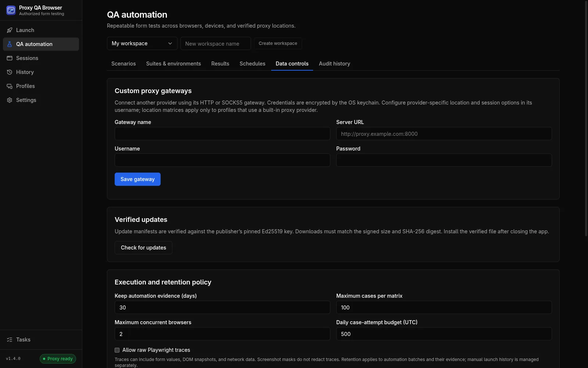The width and height of the screenshot is (588, 368).
Task: Click the Profiles devices icon
Action: pyautogui.click(x=10, y=86)
